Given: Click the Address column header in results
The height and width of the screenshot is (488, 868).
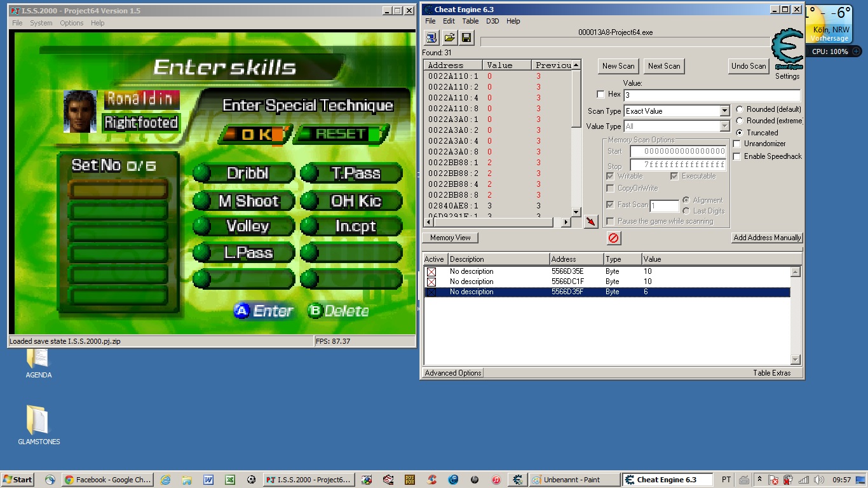Looking at the screenshot, I should point(454,65).
